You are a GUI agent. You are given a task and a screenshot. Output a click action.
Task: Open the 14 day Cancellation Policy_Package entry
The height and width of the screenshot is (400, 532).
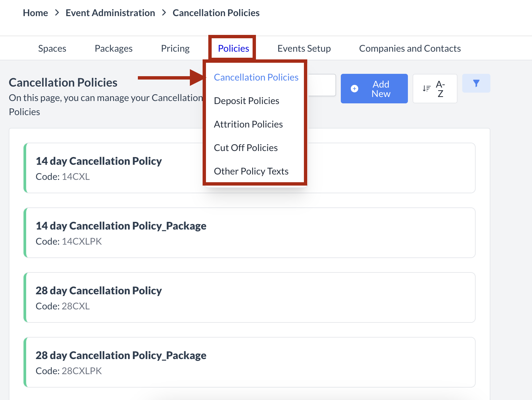[x=250, y=233]
